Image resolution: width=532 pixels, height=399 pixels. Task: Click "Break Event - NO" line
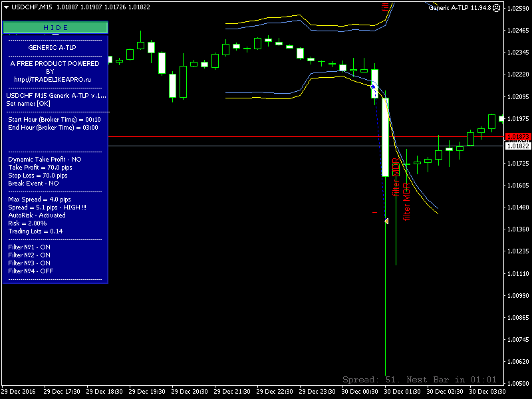[33, 184]
